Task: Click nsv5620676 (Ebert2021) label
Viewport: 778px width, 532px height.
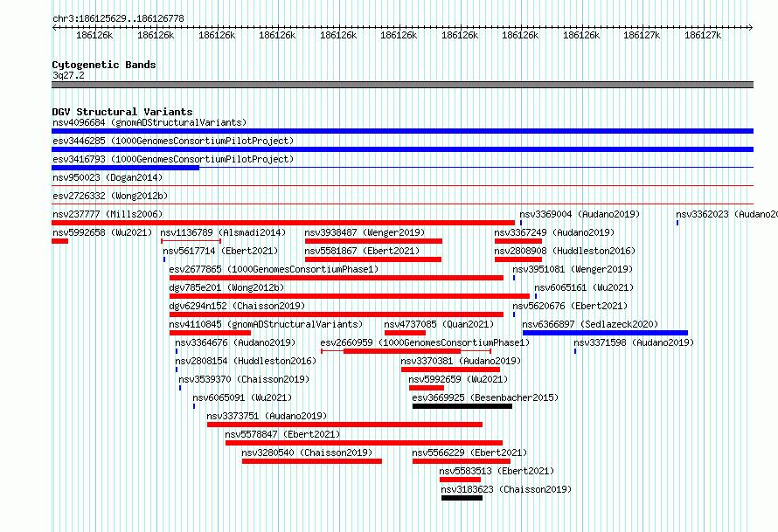Action: [x=570, y=306]
